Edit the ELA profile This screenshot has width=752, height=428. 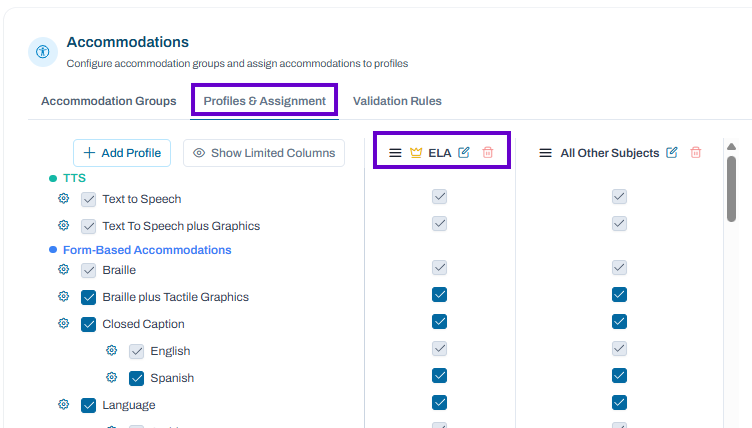pyautogui.click(x=464, y=153)
